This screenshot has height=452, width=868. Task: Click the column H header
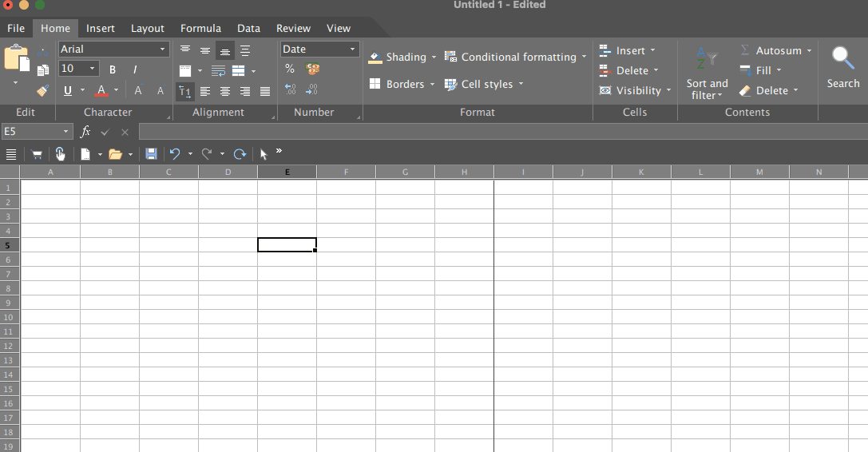click(464, 172)
